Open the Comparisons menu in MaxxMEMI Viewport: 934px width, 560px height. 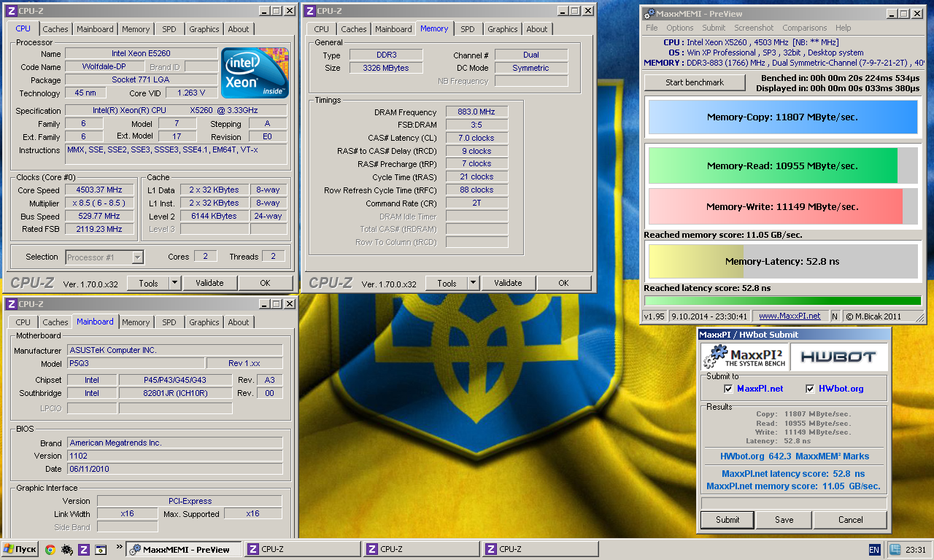805,28
